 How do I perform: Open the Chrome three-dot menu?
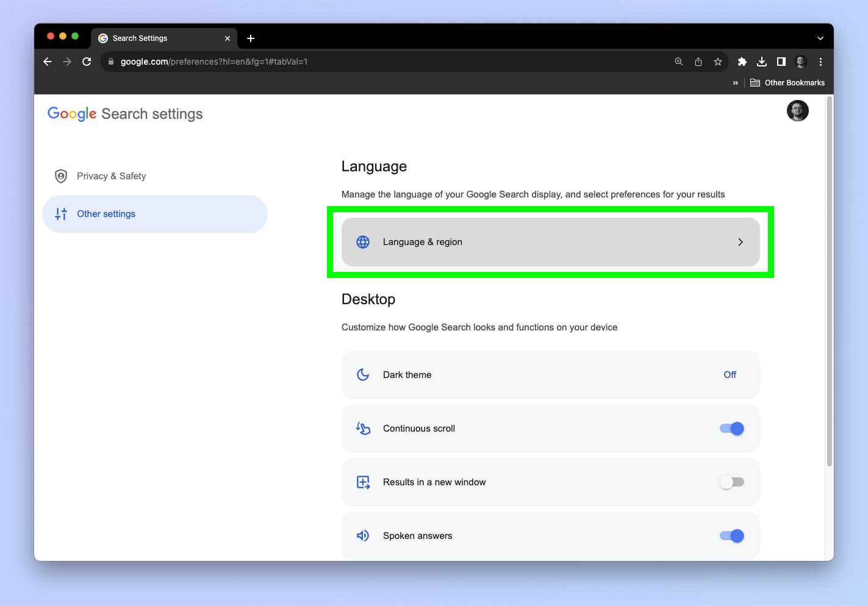coord(820,62)
